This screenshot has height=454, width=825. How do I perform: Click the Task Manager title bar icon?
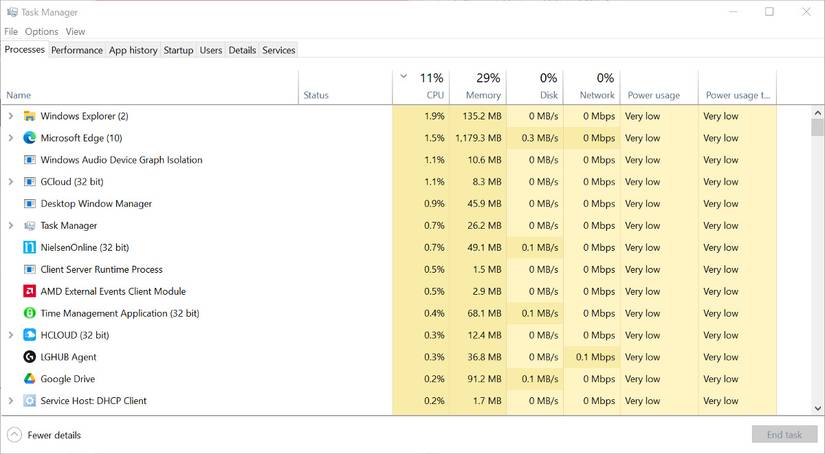click(x=12, y=12)
